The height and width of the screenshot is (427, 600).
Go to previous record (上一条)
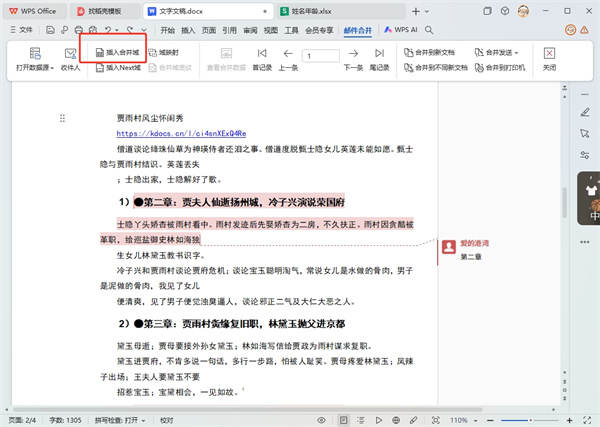pyautogui.click(x=288, y=59)
